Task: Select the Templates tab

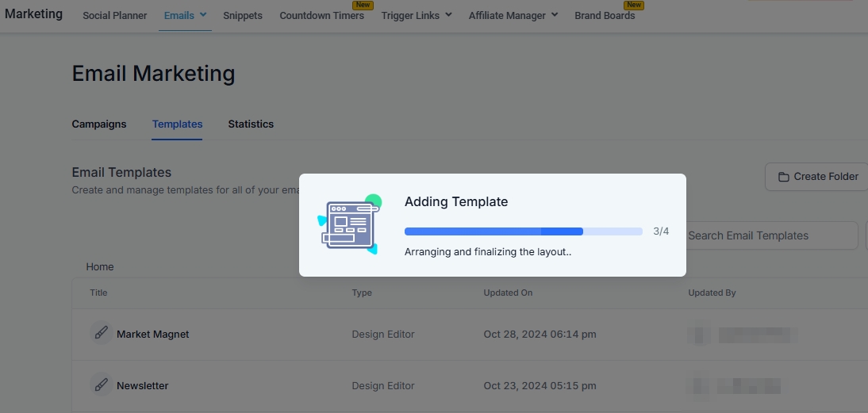Action: click(x=177, y=124)
